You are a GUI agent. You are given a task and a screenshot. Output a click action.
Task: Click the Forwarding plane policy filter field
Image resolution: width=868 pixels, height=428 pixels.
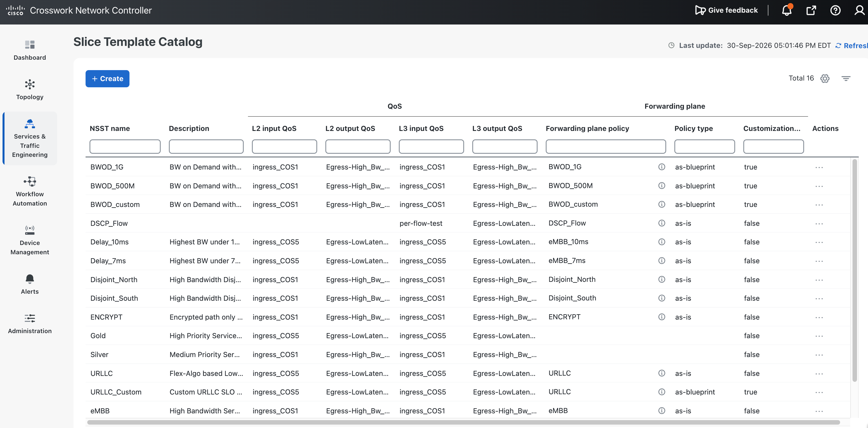606,147
